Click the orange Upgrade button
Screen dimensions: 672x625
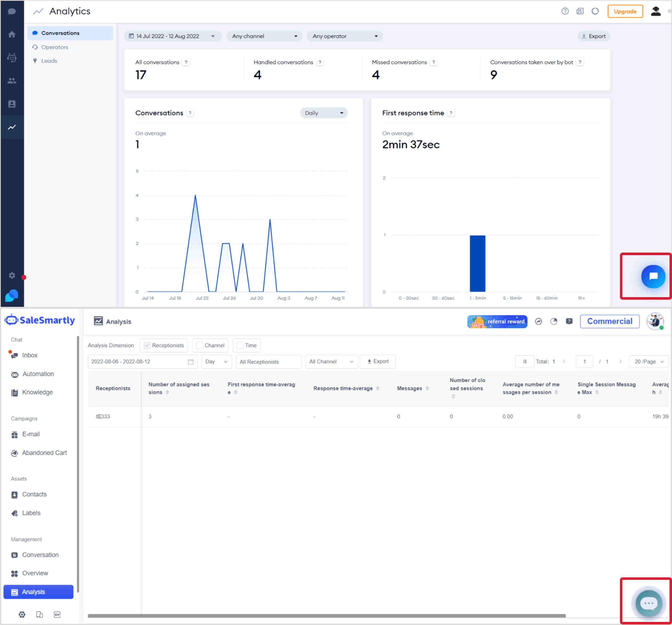625,11
